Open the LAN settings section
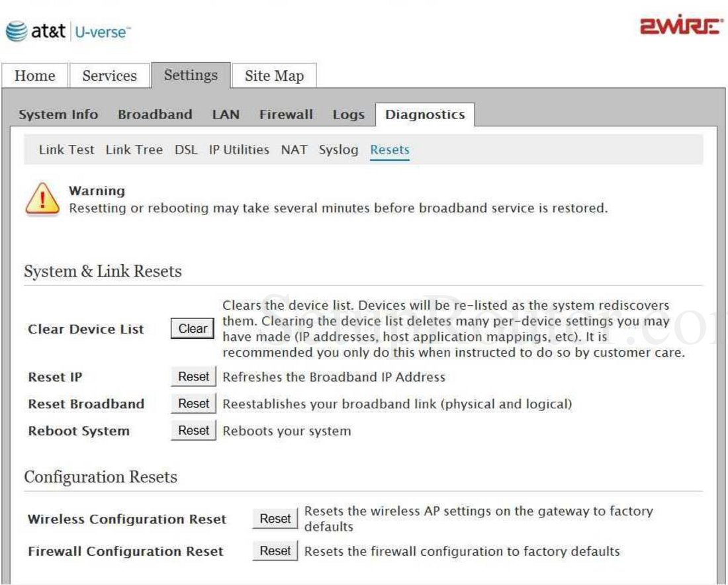The width and height of the screenshot is (728, 585). (x=226, y=114)
